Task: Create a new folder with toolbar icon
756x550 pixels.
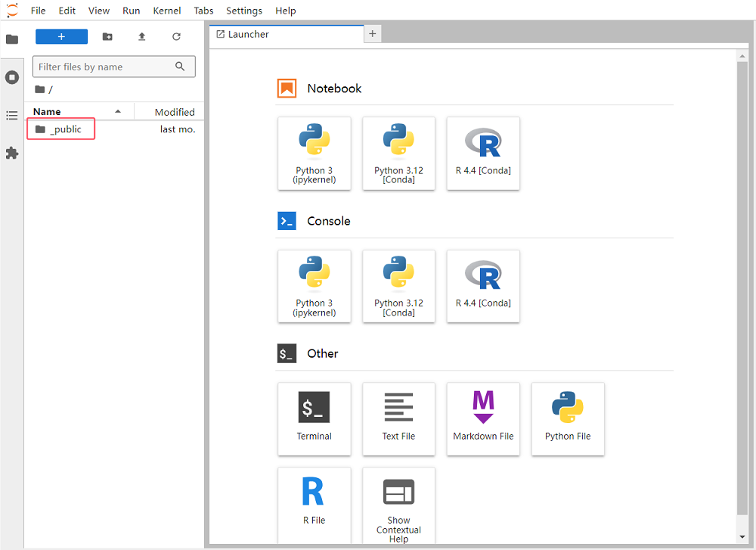Action: click(x=107, y=36)
